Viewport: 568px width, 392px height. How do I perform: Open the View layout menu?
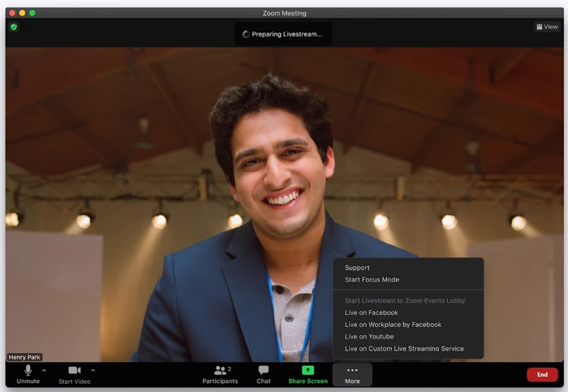click(x=547, y=27)
